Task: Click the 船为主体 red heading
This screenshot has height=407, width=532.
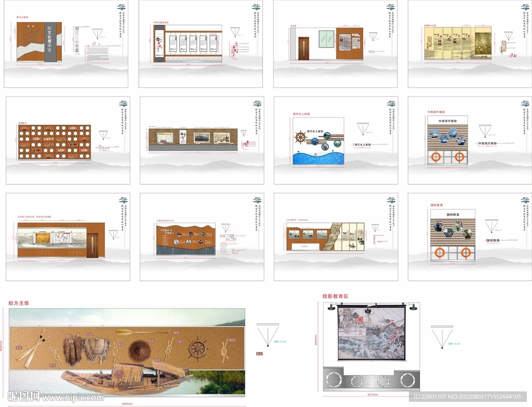Action: pos(19,303)
